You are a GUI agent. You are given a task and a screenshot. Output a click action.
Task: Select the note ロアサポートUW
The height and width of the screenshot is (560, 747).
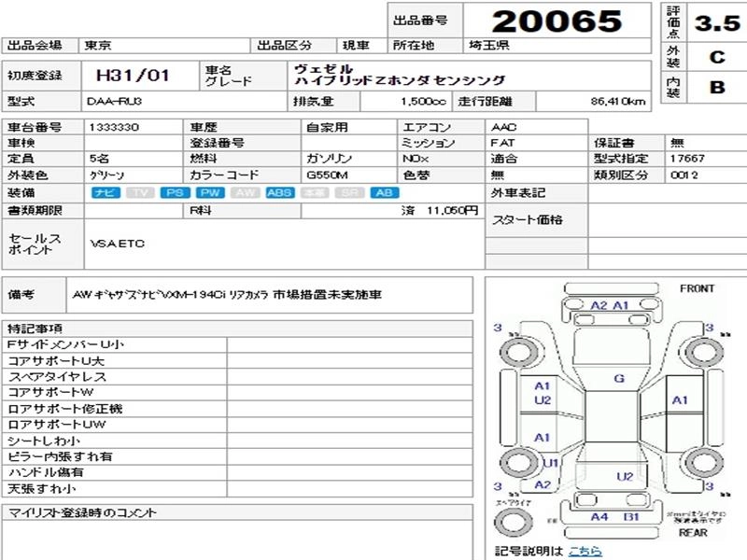[x=57, y=425]
